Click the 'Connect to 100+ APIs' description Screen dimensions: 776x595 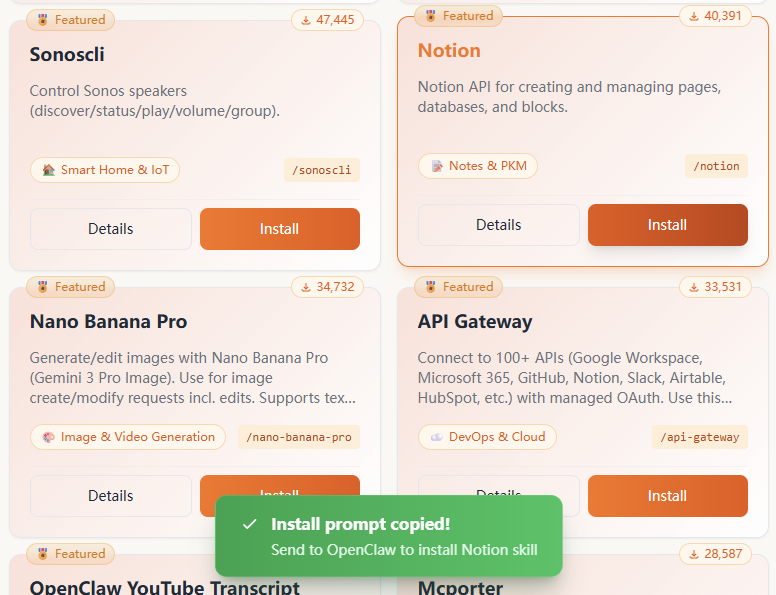[575, 378]
